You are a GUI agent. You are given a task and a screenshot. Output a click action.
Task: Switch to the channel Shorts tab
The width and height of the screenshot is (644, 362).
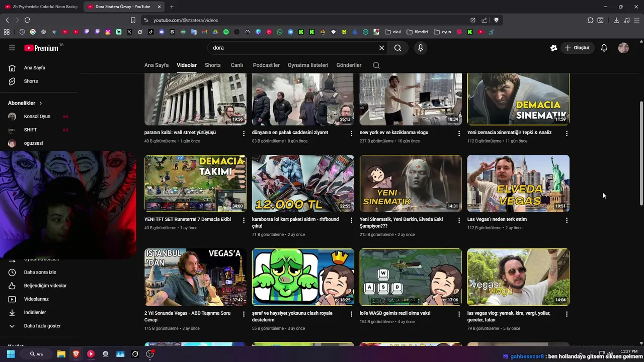(x=213, y=65)
